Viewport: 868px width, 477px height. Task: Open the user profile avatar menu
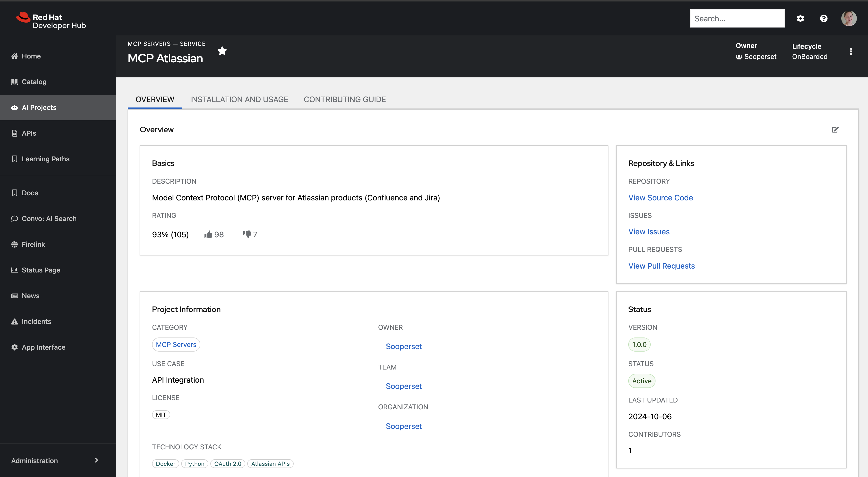point(849,18)
